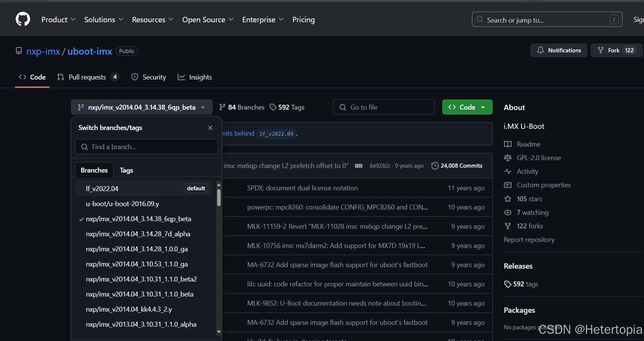Click the Notifications bell icon
Viewport: 644px width, 341px height.
coord(540,50)
